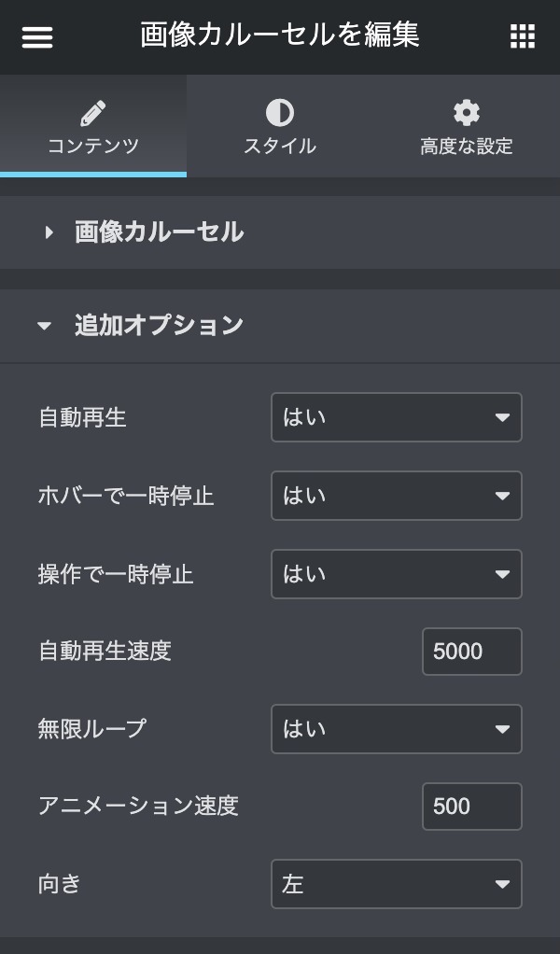Open the 自動再生 dropdown
This screenshot has width=560, height=954.
pyautogui.click(x=396, y=417)
